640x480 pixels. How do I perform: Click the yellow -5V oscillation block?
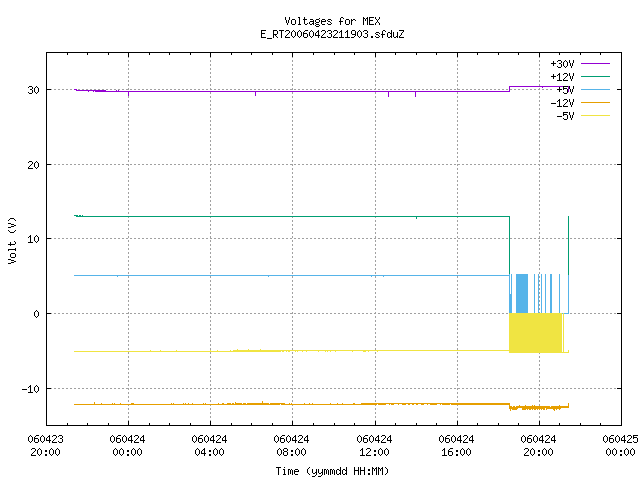tap(536, 333)
